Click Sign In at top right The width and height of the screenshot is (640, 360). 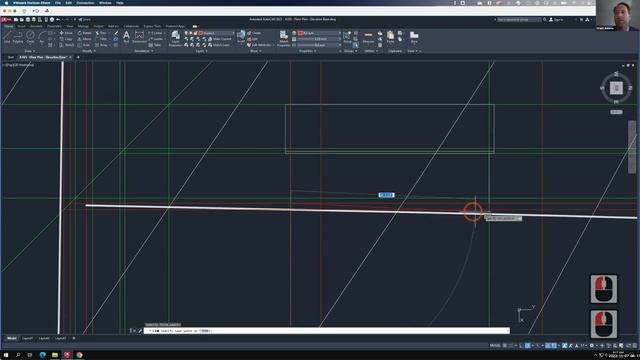[556, 20]
